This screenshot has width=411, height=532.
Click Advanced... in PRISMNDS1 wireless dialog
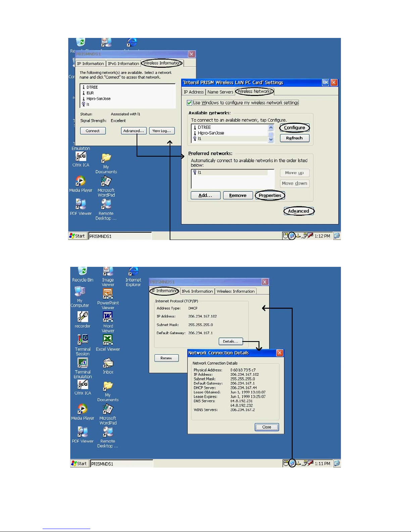(134, 131)
